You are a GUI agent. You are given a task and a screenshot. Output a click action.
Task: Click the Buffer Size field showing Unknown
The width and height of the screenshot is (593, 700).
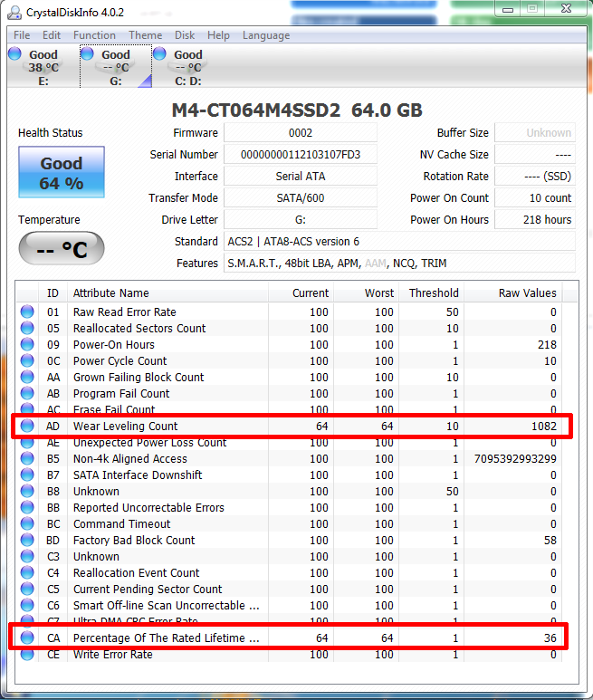(x=535, y=132)
